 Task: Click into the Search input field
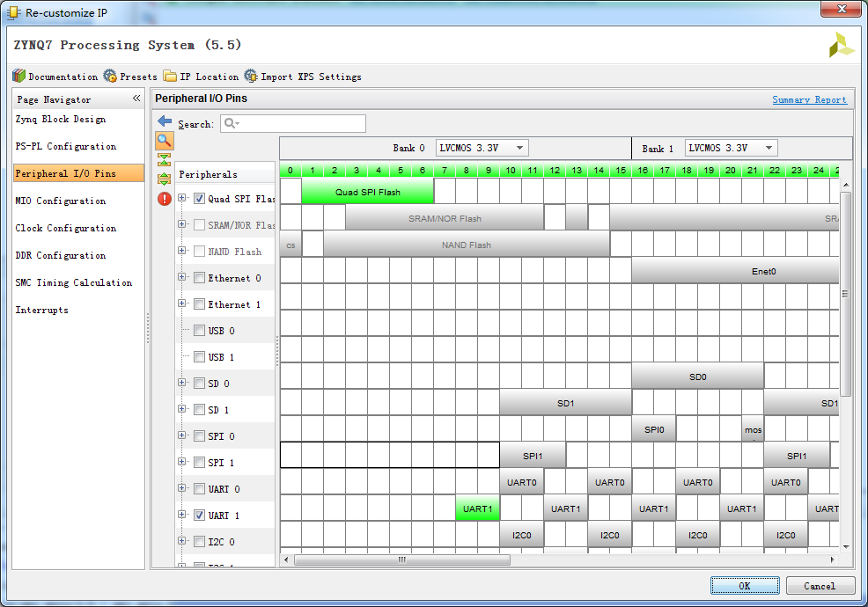click(293, 123)
